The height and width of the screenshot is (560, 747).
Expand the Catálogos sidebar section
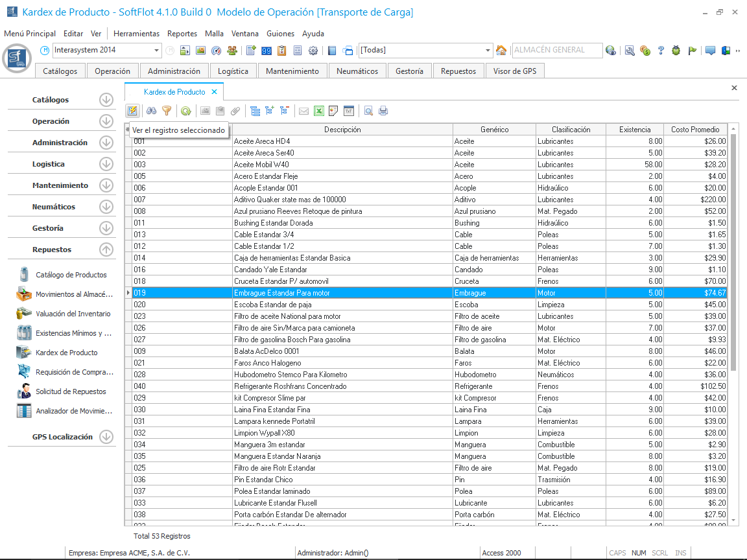click(x=106, y=100)
